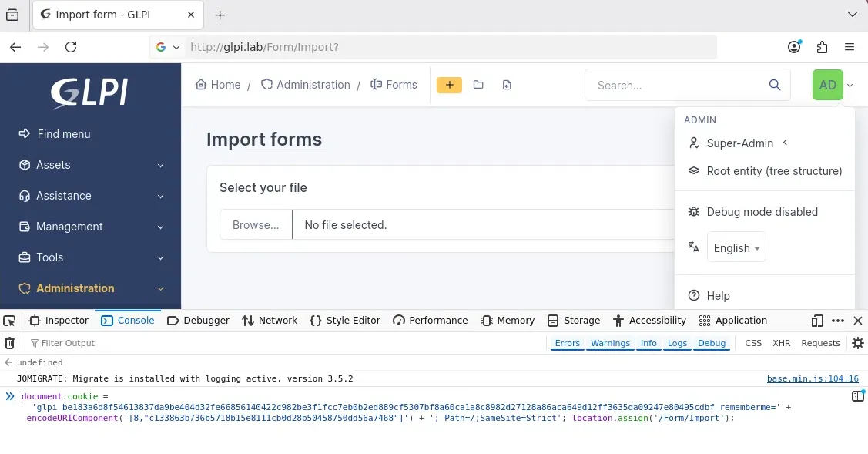The image size is (868, 454).
Task: Expand the Assets sidebar menu
Action: pos(90,165)
